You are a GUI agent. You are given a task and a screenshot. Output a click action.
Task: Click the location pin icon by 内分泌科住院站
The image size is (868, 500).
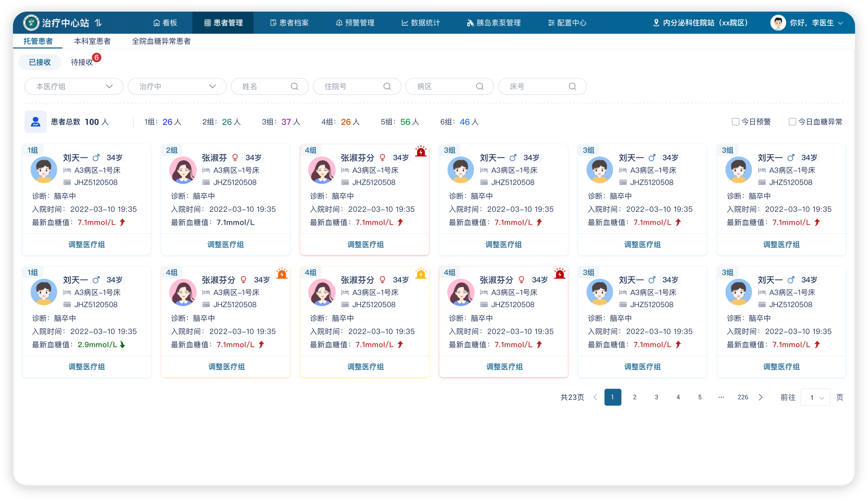tap(656, 23)
